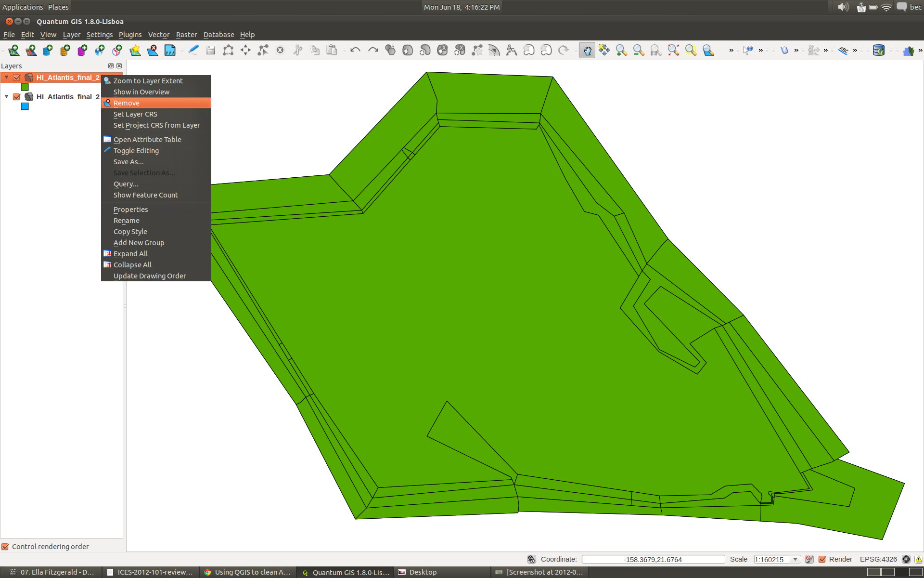The width and height of the screenshot is (924, 578).
Task: Click the Add Vector Layer icon
Action: (13, 50)
